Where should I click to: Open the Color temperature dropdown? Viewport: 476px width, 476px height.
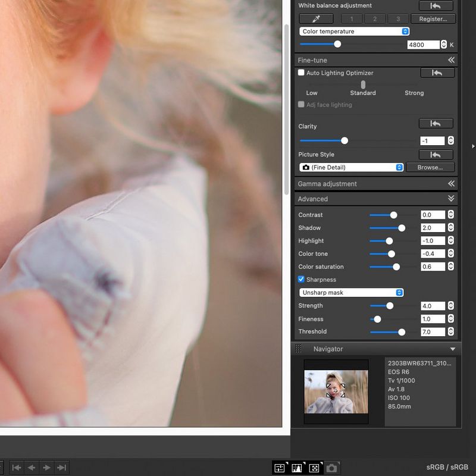(353, 31)
